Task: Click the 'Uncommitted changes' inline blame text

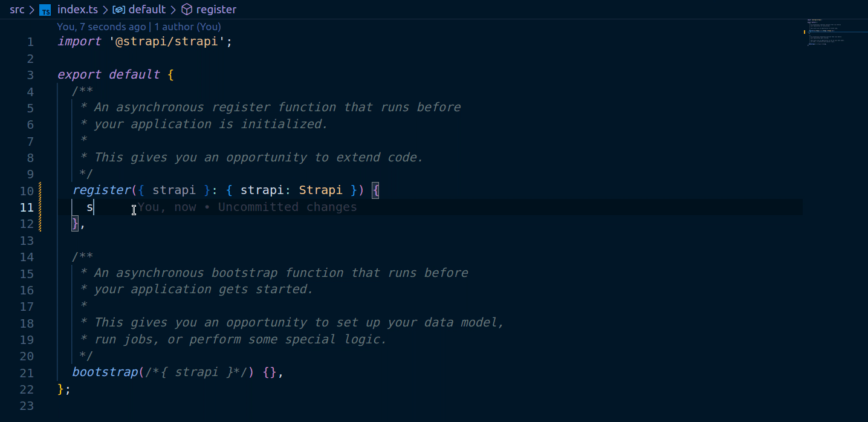Action: pyautogui.click(x=287, y=207)
